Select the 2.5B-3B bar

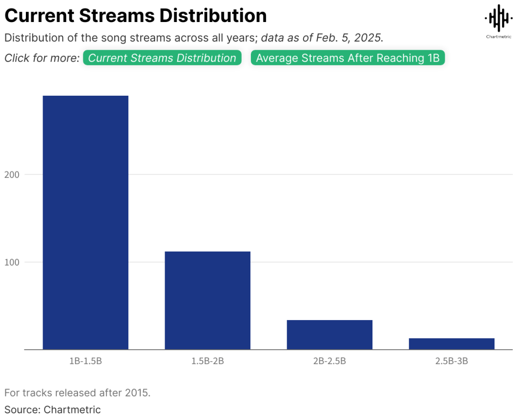click(x=451, y=343)
